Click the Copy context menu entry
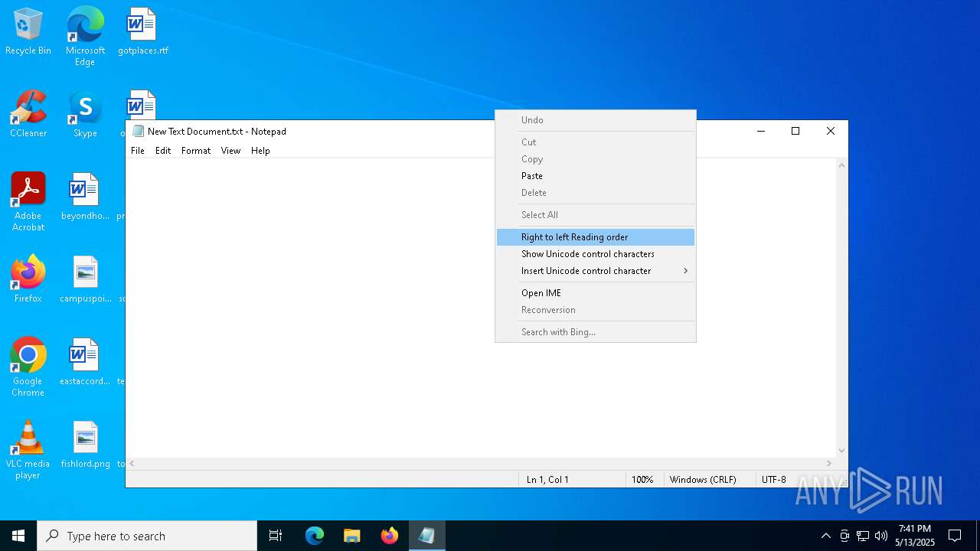Viewport: 980px width, 551px height. click(x=596, y=159)
